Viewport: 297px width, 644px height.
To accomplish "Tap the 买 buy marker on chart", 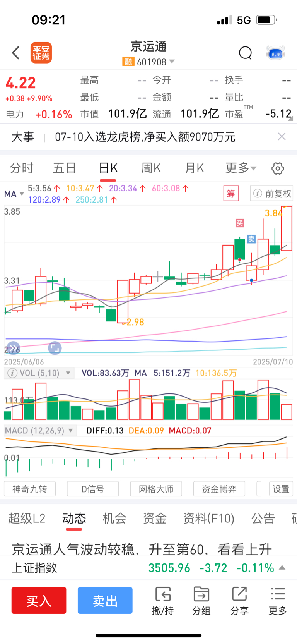I will [x=240, y=223].
